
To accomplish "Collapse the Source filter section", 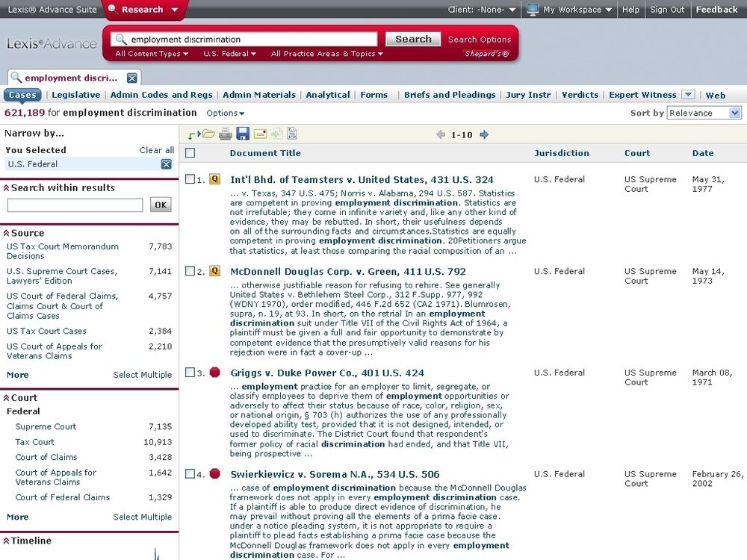I will point(6,233).
